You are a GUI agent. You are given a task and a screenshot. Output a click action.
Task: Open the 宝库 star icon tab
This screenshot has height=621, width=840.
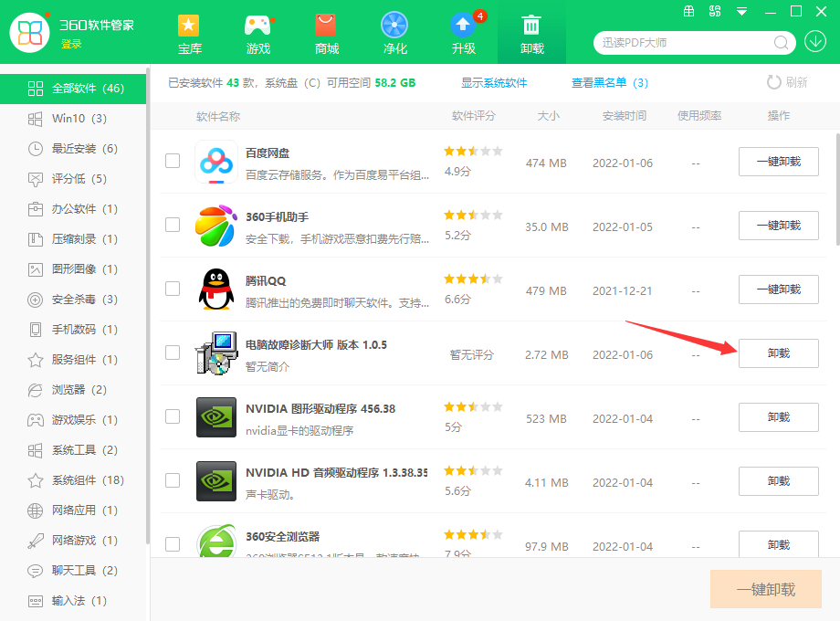coord(189,35)
